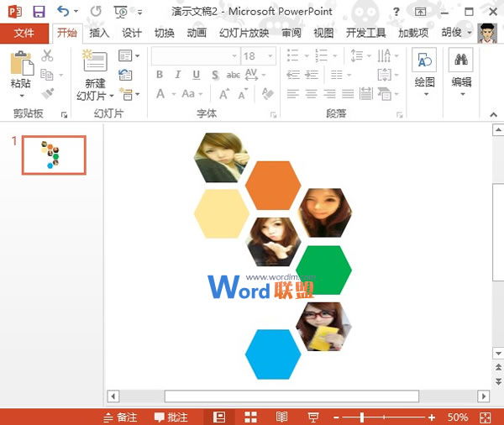The image size is (504, 425).
Task: Open the Font Color dropdown arrow
Action: click(x=174, y=94)
